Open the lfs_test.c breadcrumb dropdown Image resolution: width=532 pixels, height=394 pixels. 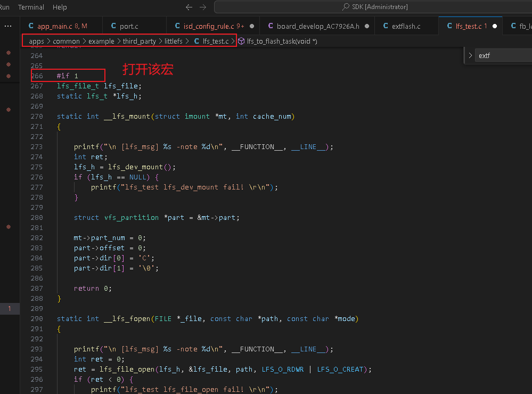(212, 41)
